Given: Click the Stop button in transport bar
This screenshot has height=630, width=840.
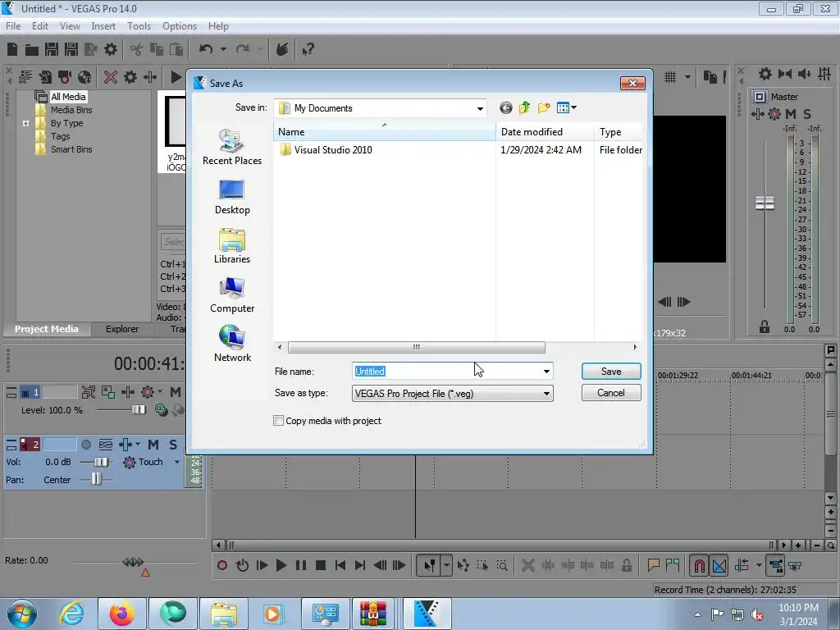Looking at the screenshot, I should coord(321,565).
